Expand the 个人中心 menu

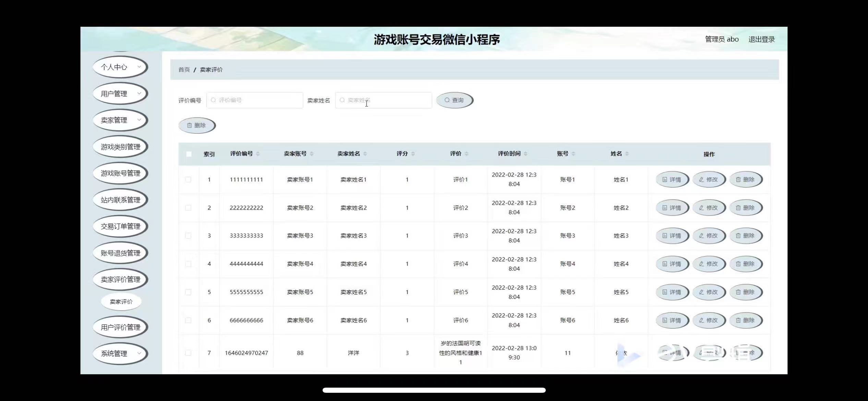click(120, 67)
